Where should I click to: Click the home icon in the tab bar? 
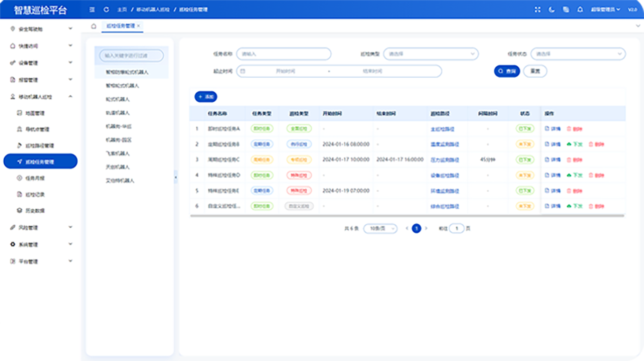coord(94,26)
